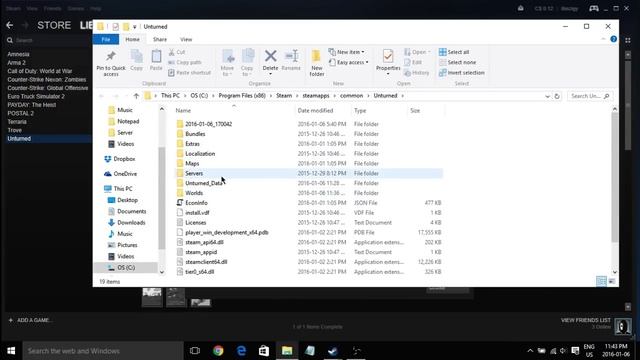The width and height of the screenshot is (640, 360).
Task: Open address bar history dropdown arrow
Action: [x=547, y=96]
